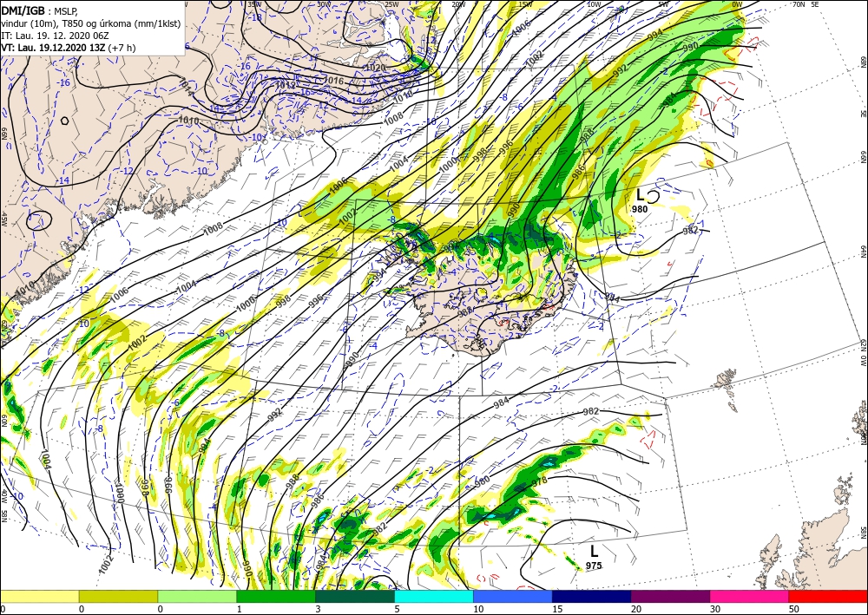Click the magenta legend segment starting at 30
Screen dimensions: 868x615
(x=750, y=597)
